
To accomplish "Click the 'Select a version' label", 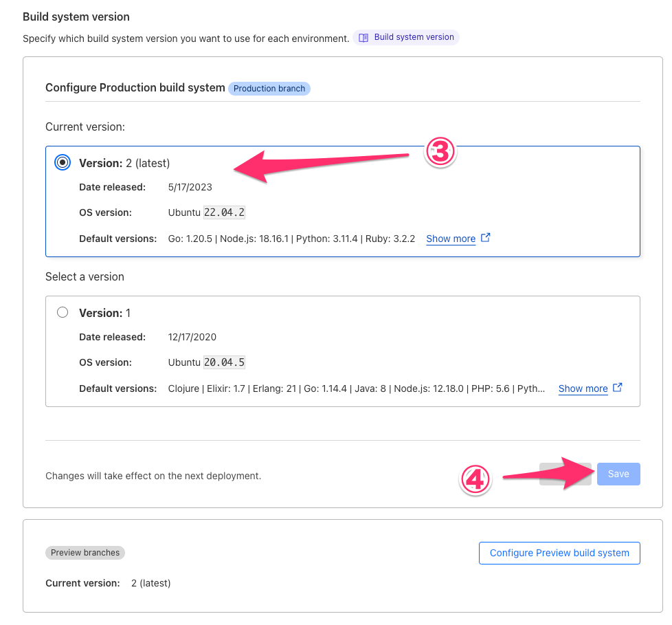I will (x=85, y=276).
